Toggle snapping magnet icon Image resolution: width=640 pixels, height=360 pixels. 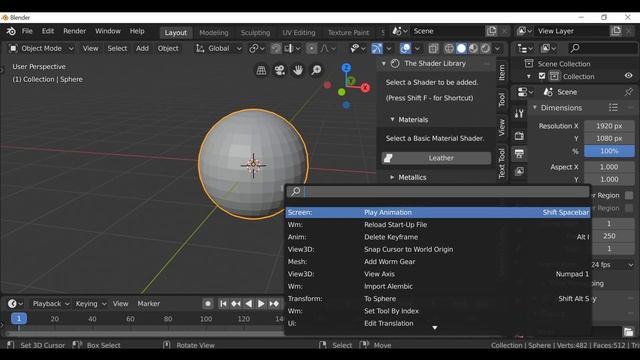point(276,49)
